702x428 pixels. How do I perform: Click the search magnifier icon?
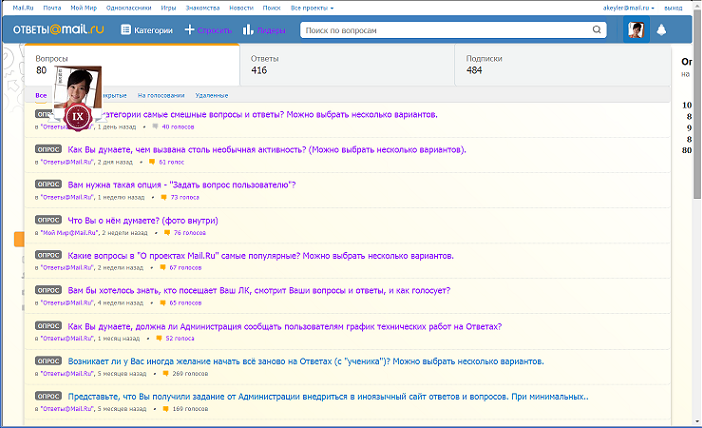598,30
